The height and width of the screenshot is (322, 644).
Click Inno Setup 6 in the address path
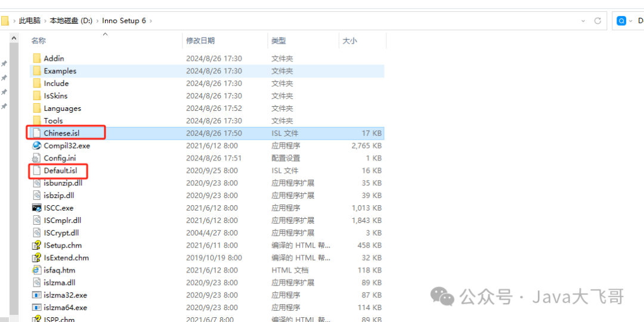coord(123,20)
